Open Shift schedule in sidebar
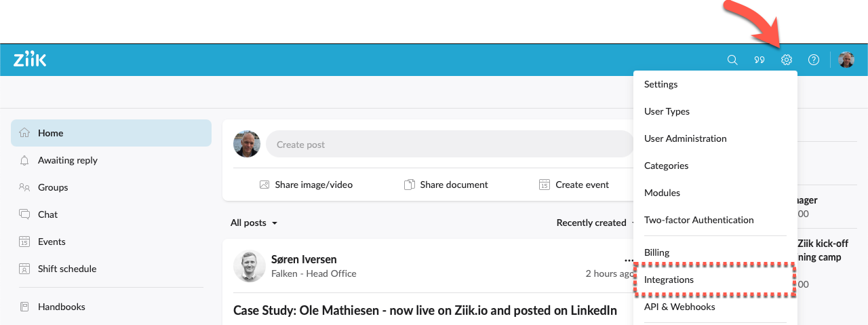 tap(66, 269)
